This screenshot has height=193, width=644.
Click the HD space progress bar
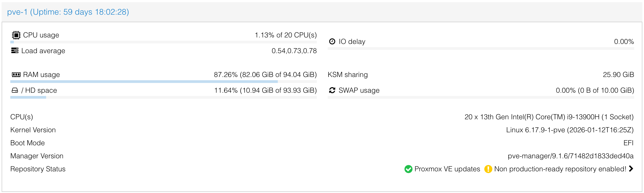point(164,97)
